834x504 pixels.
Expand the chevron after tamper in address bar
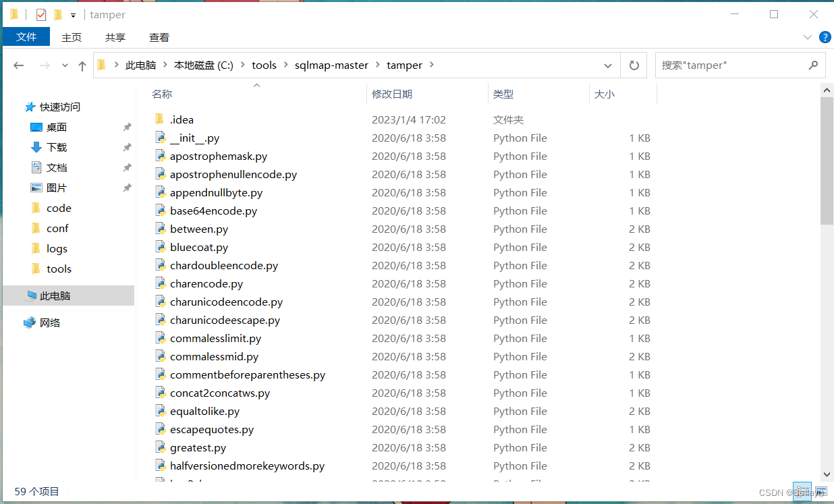click(433, 65)
